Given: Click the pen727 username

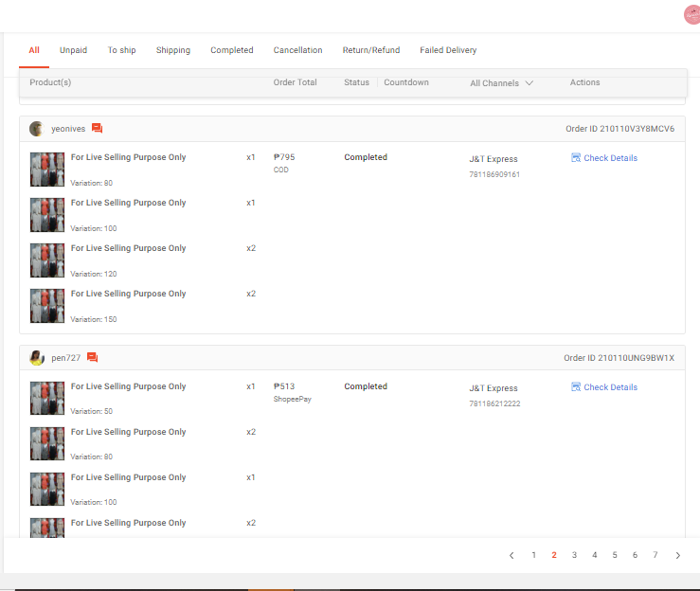Looking at the screenshot, I should point(65,358).
